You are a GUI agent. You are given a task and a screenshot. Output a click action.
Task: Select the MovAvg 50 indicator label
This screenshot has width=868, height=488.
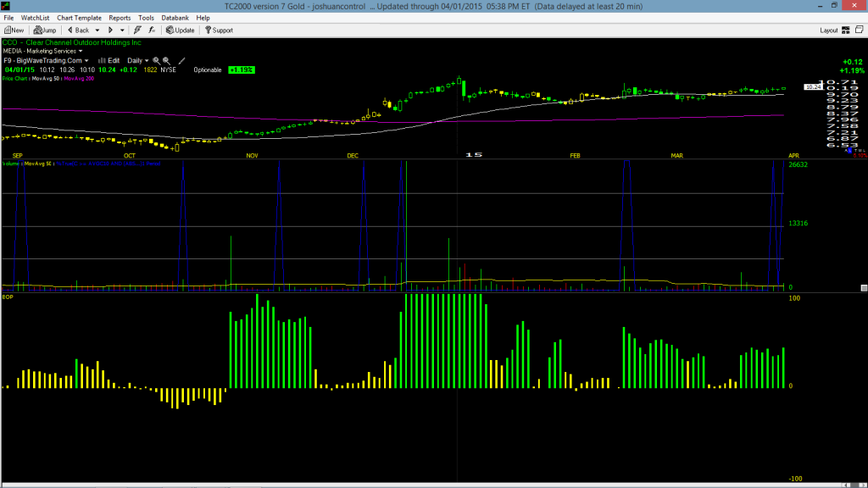point(46,79)
